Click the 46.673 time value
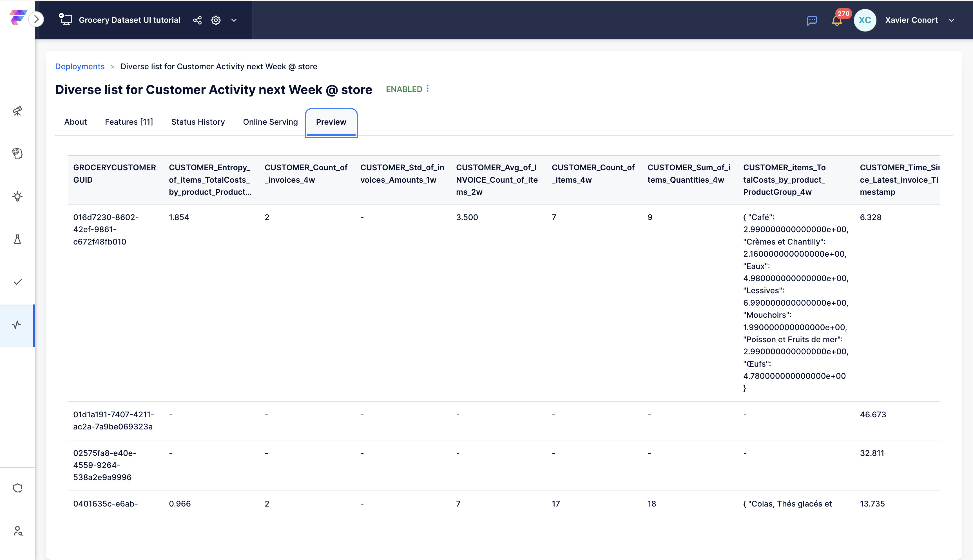973x560 pixels. tap(872, 415)
